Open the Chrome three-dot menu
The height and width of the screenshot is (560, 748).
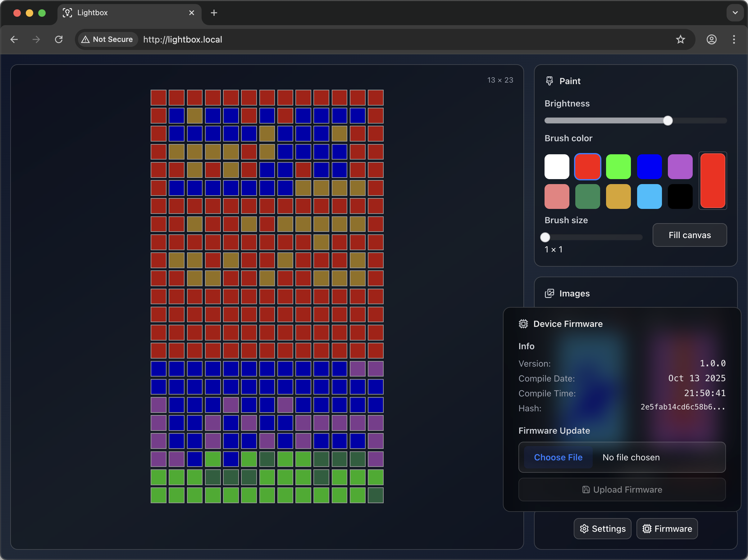[x=733, y=39]
